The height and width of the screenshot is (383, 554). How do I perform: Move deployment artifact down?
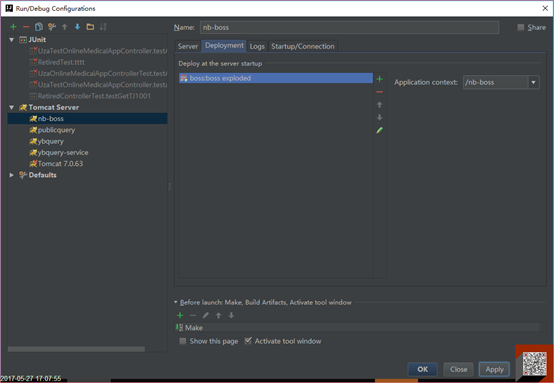point(379,117)
